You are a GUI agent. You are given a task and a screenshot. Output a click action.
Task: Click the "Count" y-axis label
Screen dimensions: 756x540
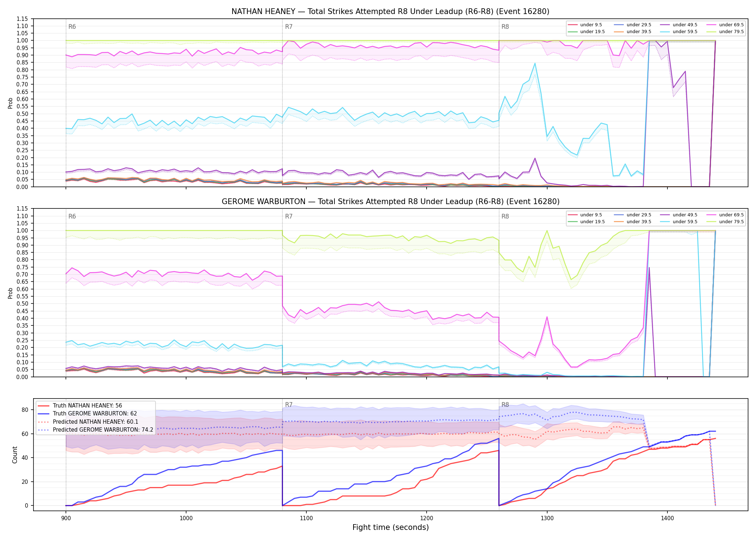click(15, 455)
